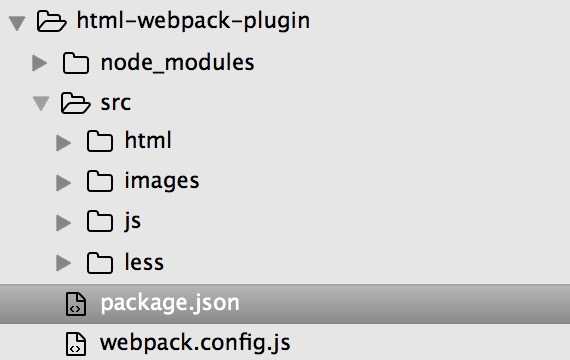Viewport: 570px width, 360px height.
Task: Click the less folder icon
Action: coord(100,263)
